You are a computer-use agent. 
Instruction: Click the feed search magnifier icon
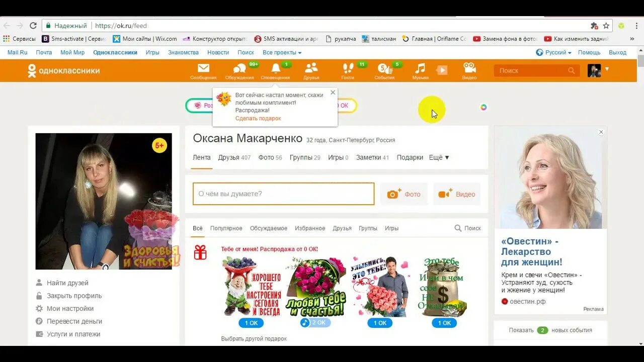click(x=458, y=228)
